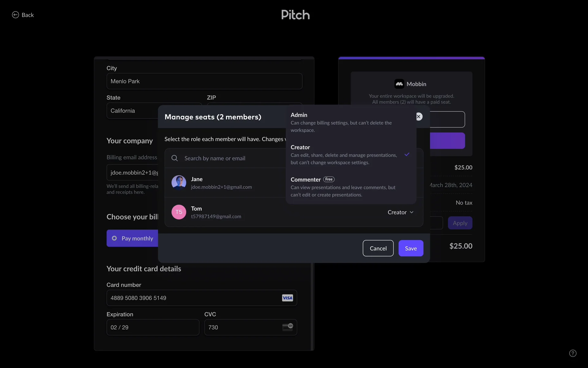This screenshot has height=368, width=588.
Task: Click the VISA card icon
Action: (287, 298)
